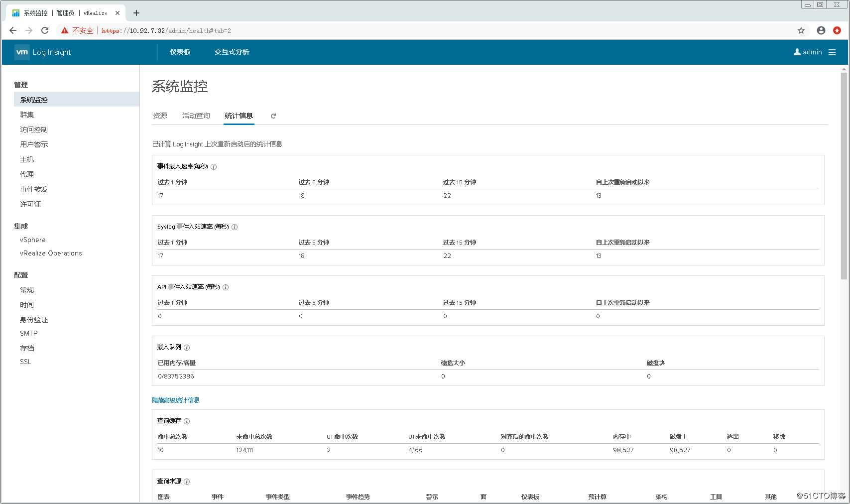Click 系统监控 page heading
The image size is (850, 504).
180,87
